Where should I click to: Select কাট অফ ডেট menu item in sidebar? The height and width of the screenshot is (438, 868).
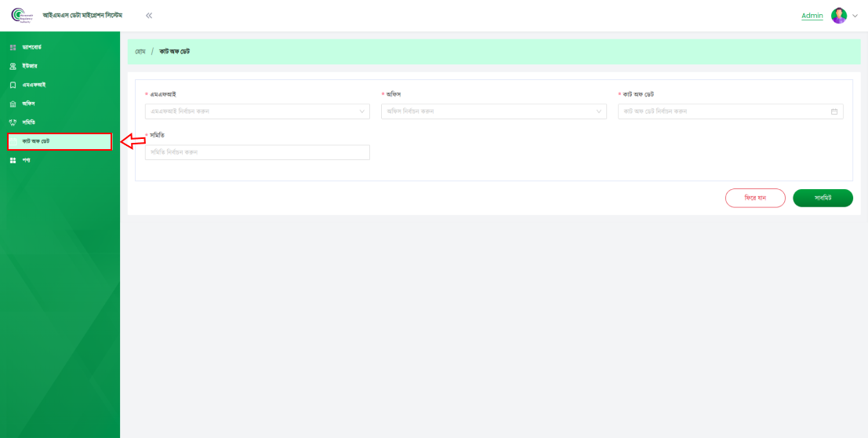[41, 141]
